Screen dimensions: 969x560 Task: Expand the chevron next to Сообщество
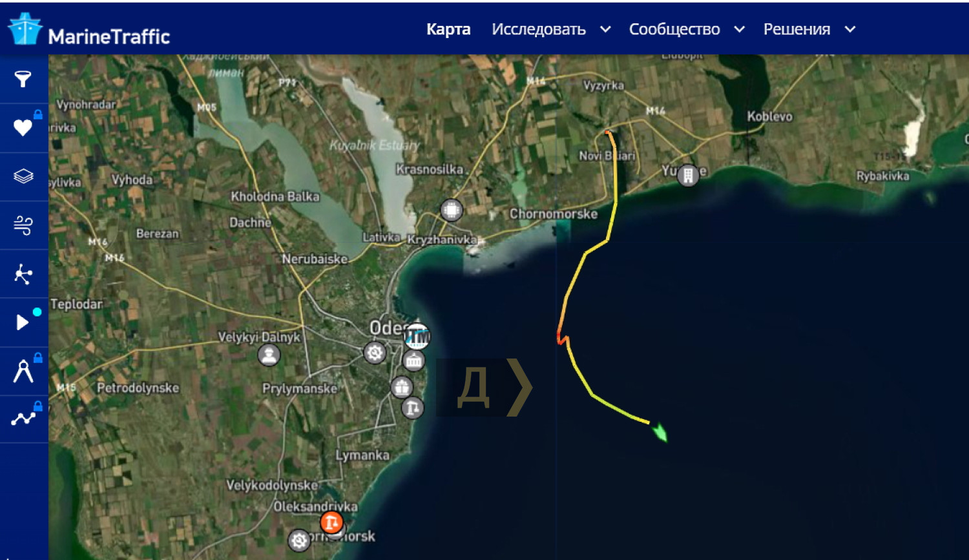point(740,29)
